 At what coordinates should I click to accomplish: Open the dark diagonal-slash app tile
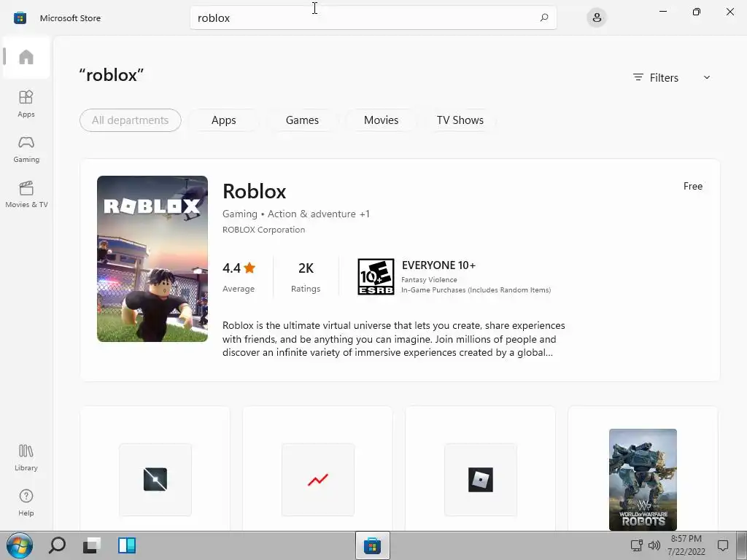click(x=155, y=479)
